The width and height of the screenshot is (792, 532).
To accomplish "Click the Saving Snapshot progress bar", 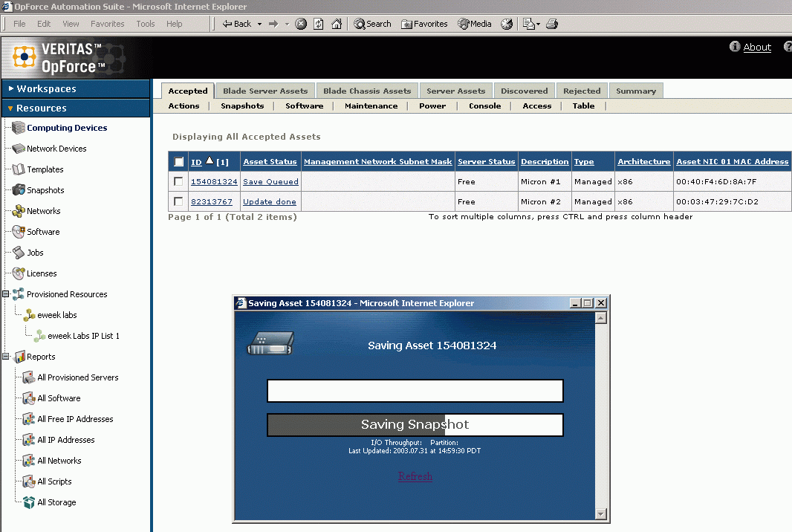I will click(x=415, y=425).
